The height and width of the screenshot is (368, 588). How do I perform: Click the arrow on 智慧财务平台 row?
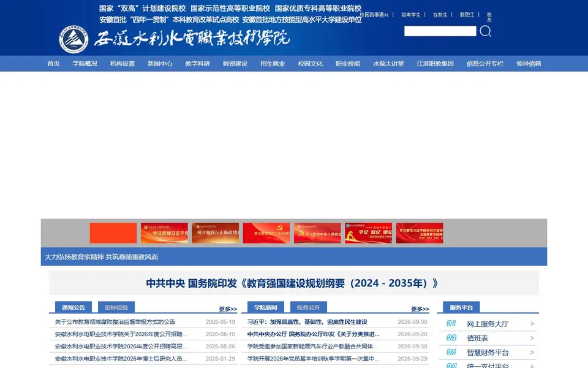tap(532, 352)
